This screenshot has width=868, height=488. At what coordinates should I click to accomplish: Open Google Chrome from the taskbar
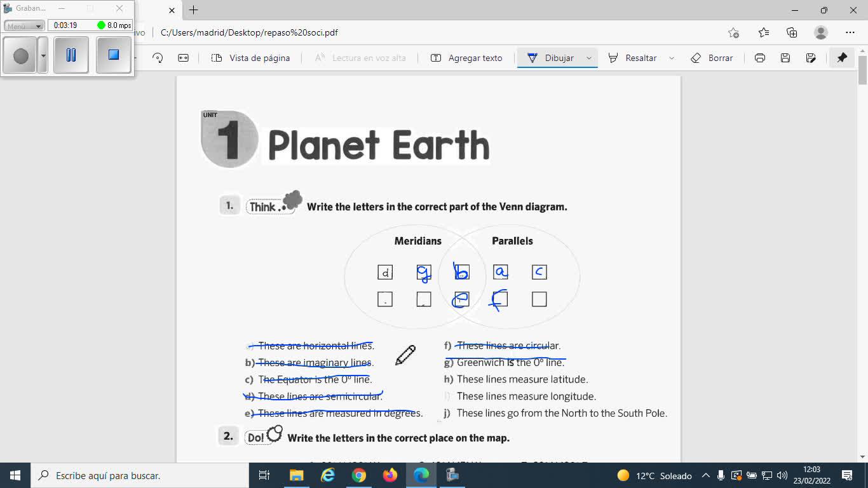[x=359, y=475]
